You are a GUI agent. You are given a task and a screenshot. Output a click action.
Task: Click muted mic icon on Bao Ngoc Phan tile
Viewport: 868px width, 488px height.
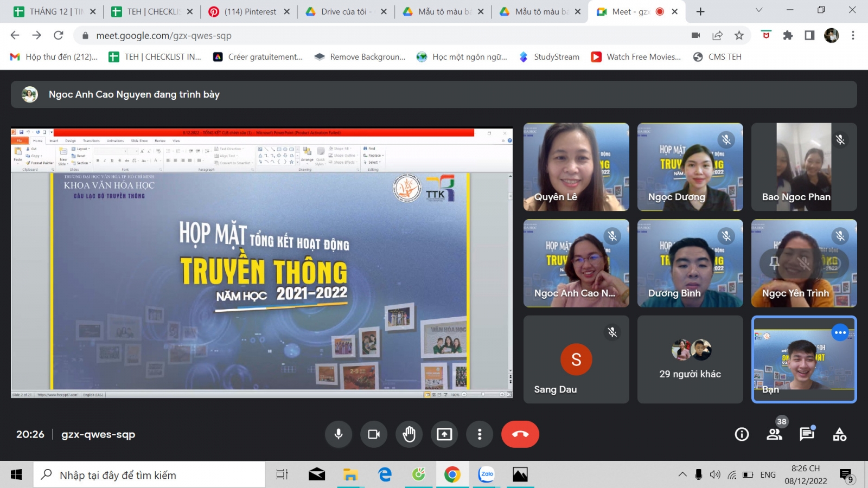point(840,140)
